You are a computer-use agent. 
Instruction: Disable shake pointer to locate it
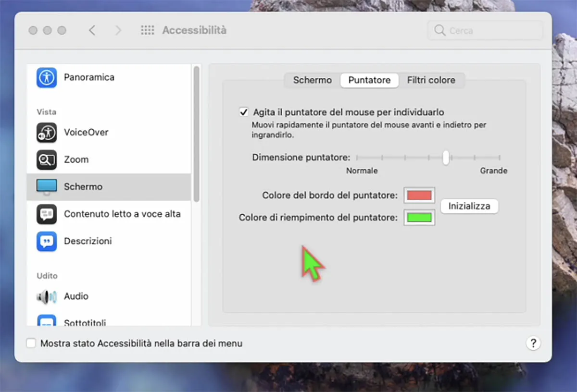tap(244, 111)
